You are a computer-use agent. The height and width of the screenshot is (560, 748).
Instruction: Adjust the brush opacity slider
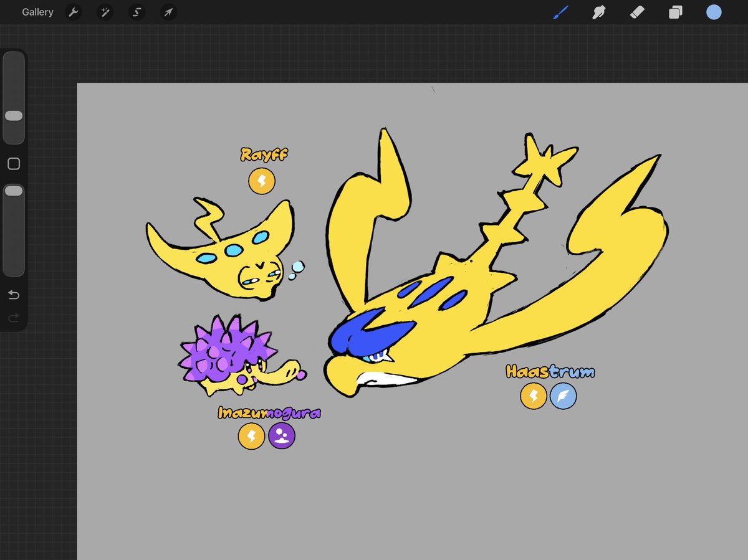(x=14, y=230)
